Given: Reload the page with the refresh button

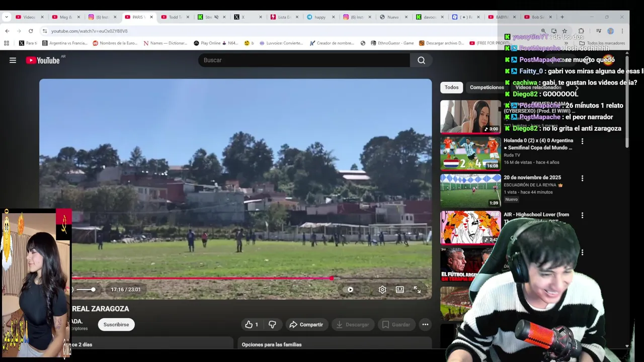Looking at the screenshot, I should click(31, 31).
